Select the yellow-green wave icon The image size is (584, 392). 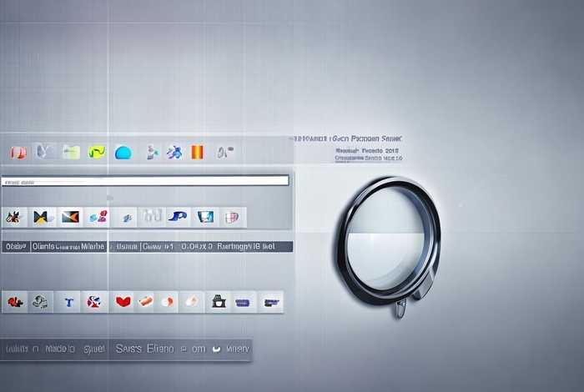[x=98, y=152]
